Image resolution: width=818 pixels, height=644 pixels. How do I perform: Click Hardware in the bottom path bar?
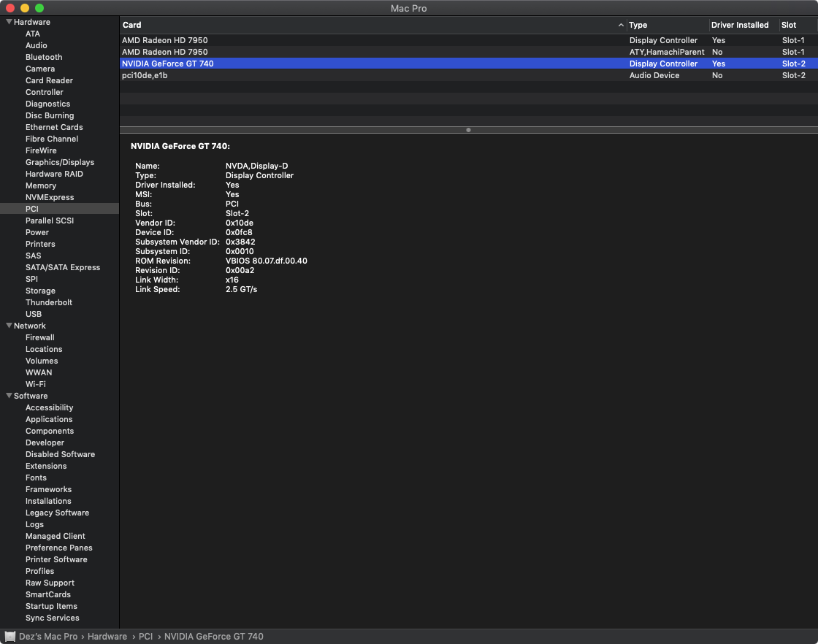coord(107,636)
